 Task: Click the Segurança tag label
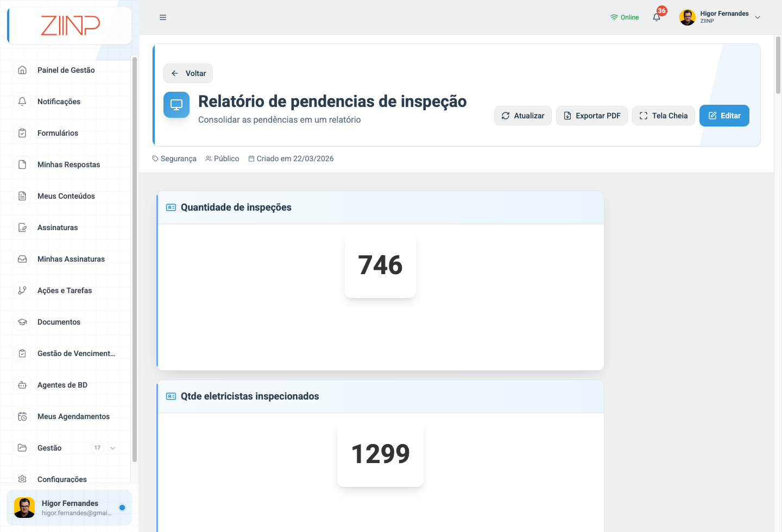click(174, 159)
